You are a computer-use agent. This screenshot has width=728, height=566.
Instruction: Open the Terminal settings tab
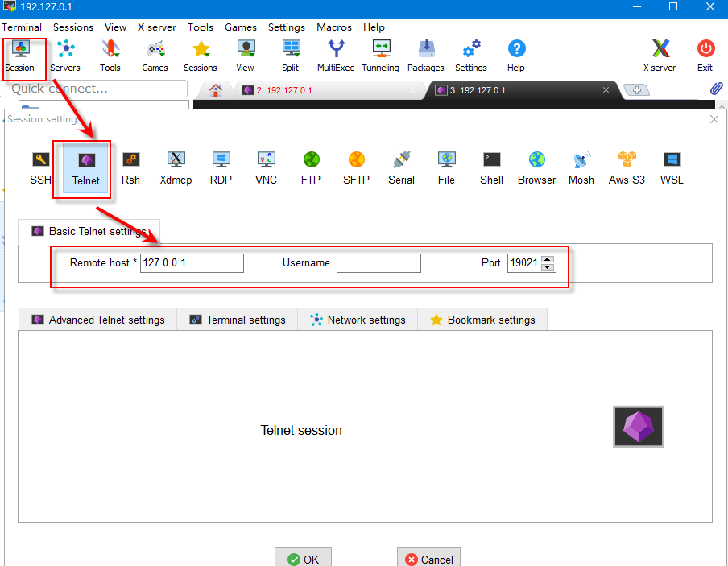pyautogui.click(x=238, y=320)
